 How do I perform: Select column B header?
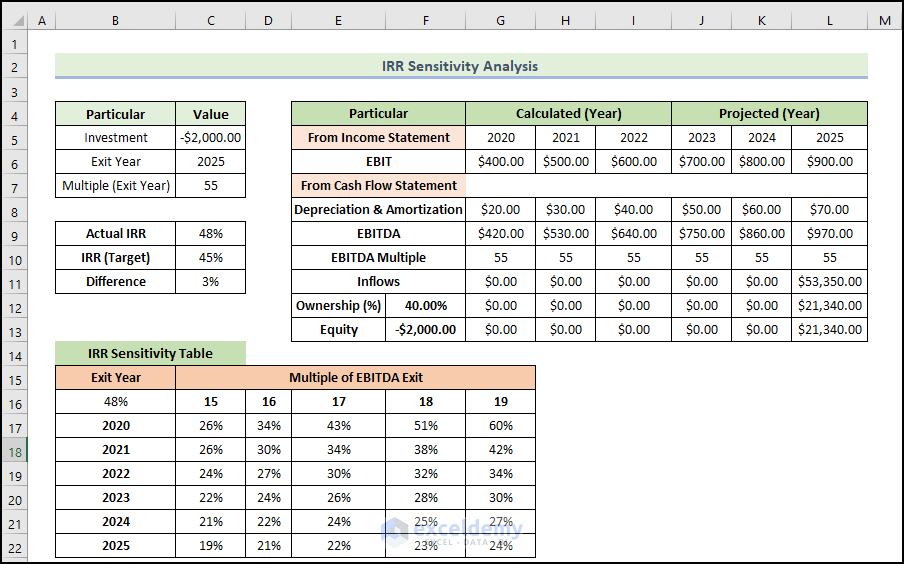115,21
